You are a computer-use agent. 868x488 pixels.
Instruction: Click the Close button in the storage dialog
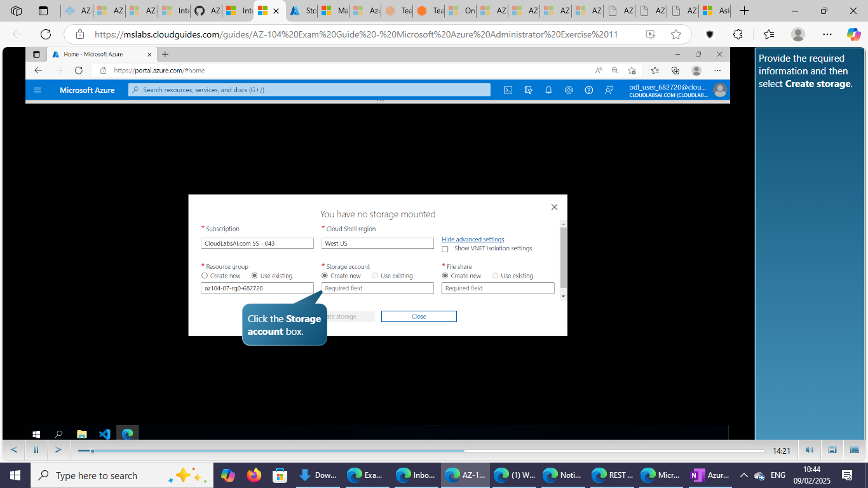tap(418, 316)
